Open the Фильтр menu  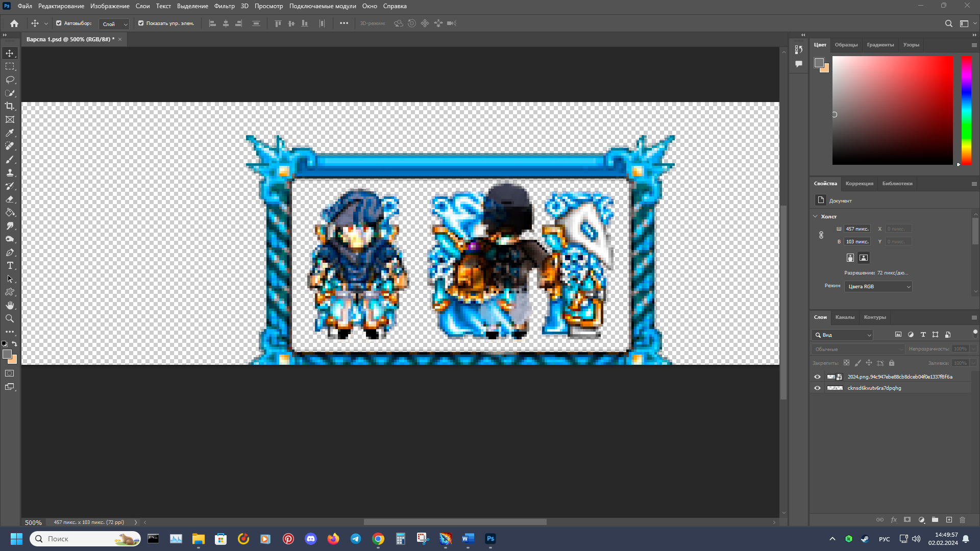coord(224,6)
